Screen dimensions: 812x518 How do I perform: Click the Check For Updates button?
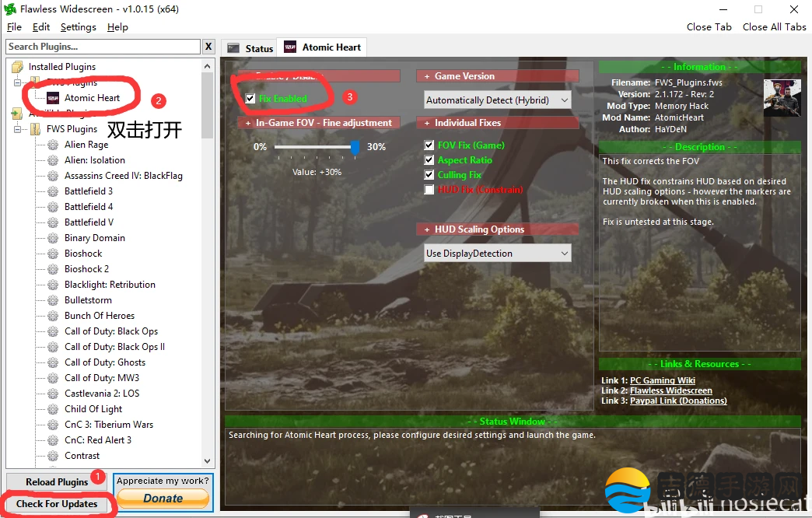(57, 504)
